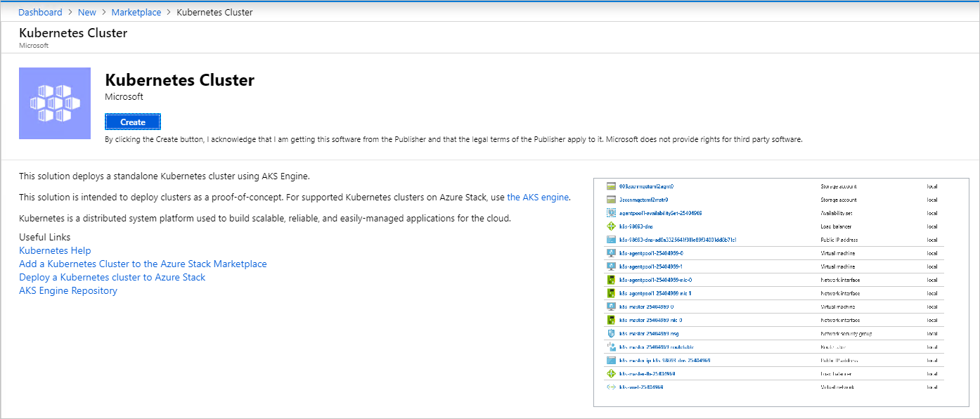Open the New breadcrumb item
Screen dimensions: 980x419
tap(86, 12)
